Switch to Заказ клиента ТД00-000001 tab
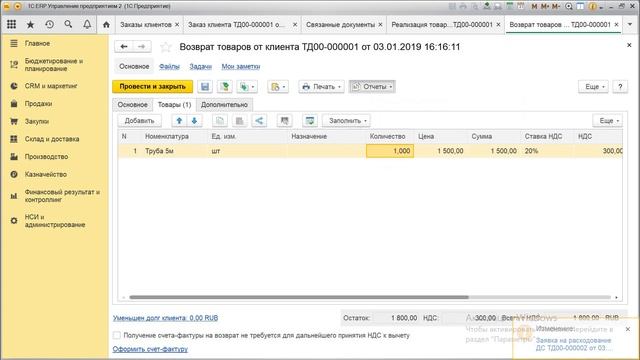This screenshot has height=360, width=640. point(237,24)
